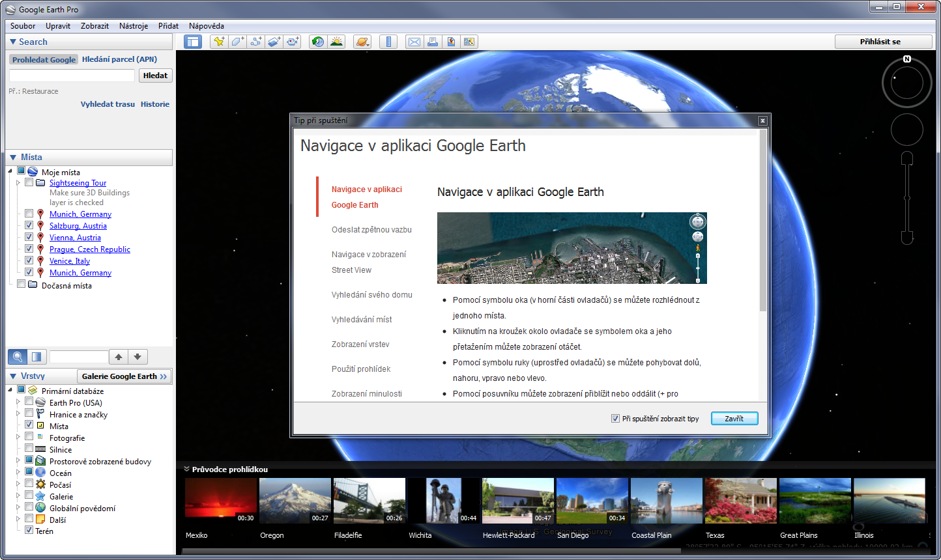This screenshot has width=941, height=560.
Task: Uncheck the Salzburg, Austria placemark checkbox
Action: (x=29, y=225)
